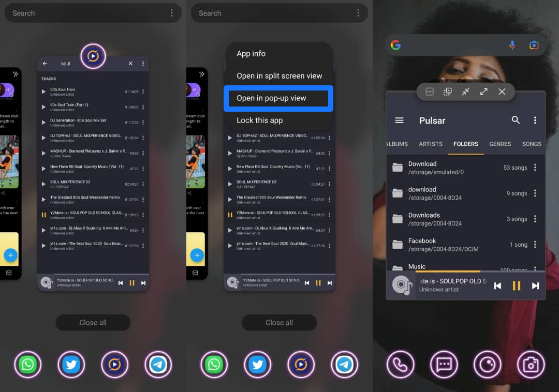Open Pulsar hamburger navigation menu
The image size is (559, 392).
pos(399,120)
